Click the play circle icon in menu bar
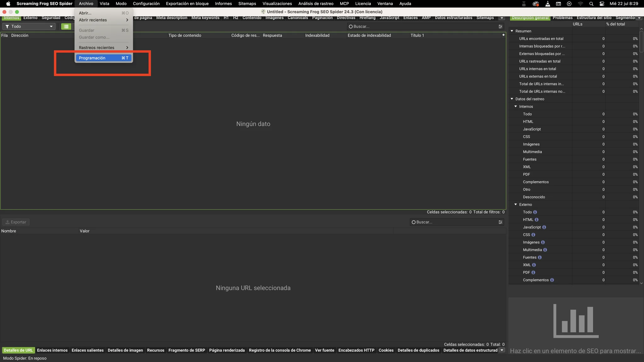Screen dimensions: 644x362 (569, 4)
